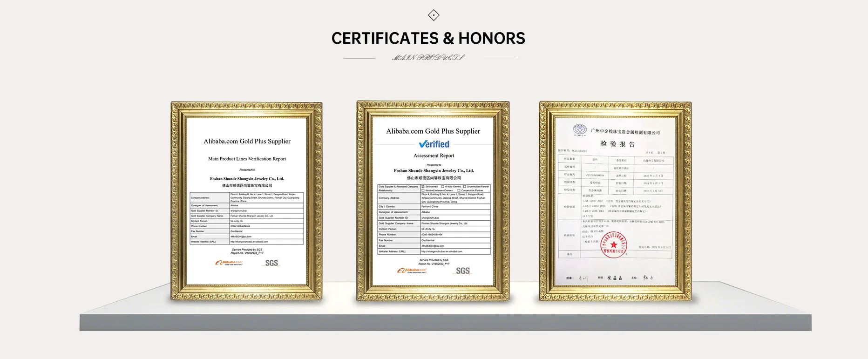Click the Alibaba.com logo on the left certificate
This screenshot has width=868, height=359.
229,263
